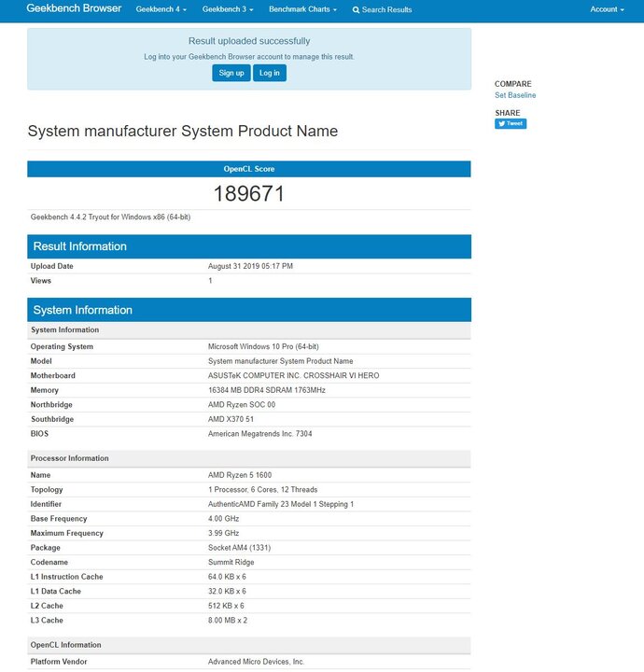Select the Advanced Micro Devices, Inc. vendor value
This screenshot has width=644, height=672.
[x=257, y=662]
